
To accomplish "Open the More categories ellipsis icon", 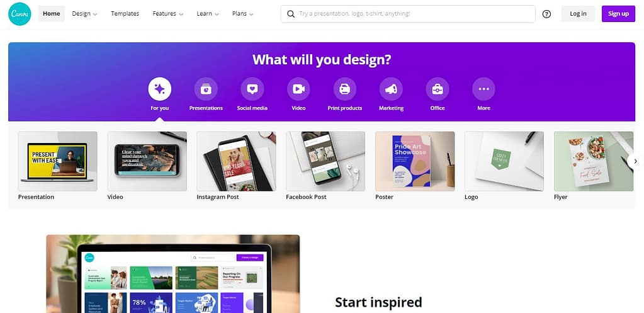I will 484,89.
